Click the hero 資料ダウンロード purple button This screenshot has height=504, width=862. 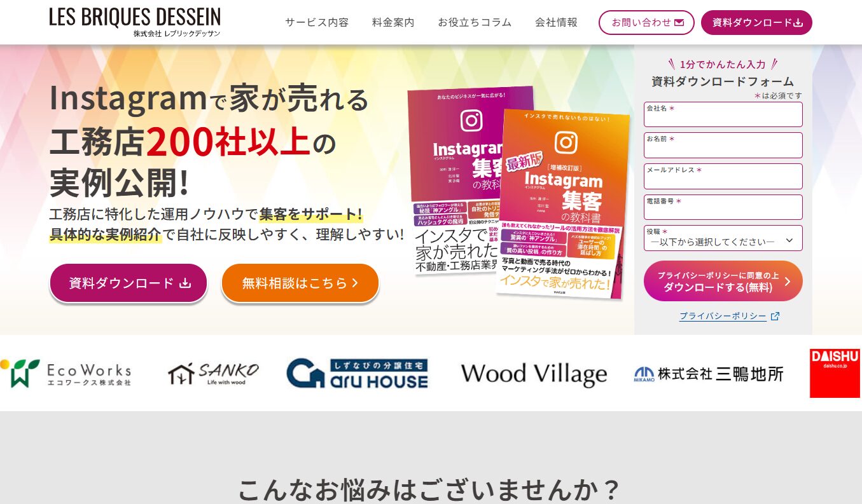click(x=129, y=283)
